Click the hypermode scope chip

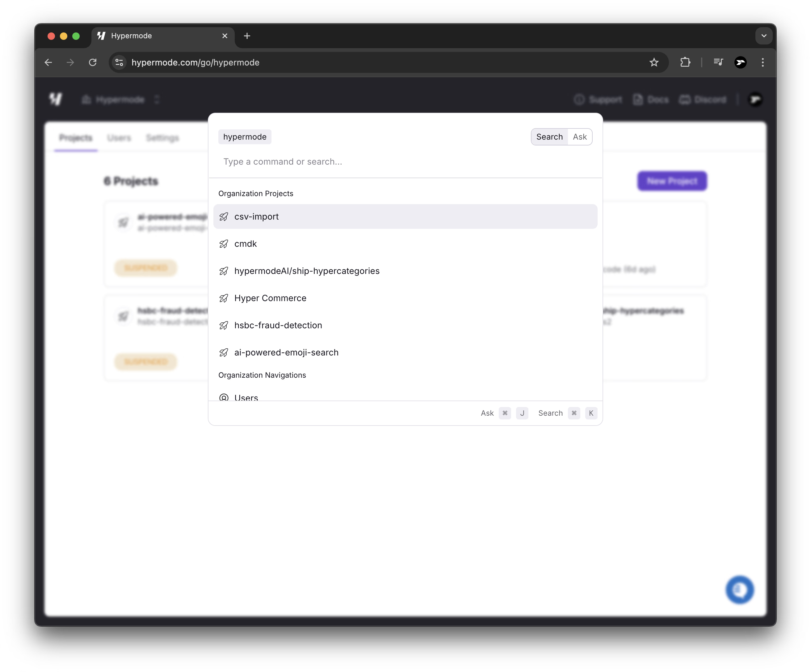tap(245, 137)
